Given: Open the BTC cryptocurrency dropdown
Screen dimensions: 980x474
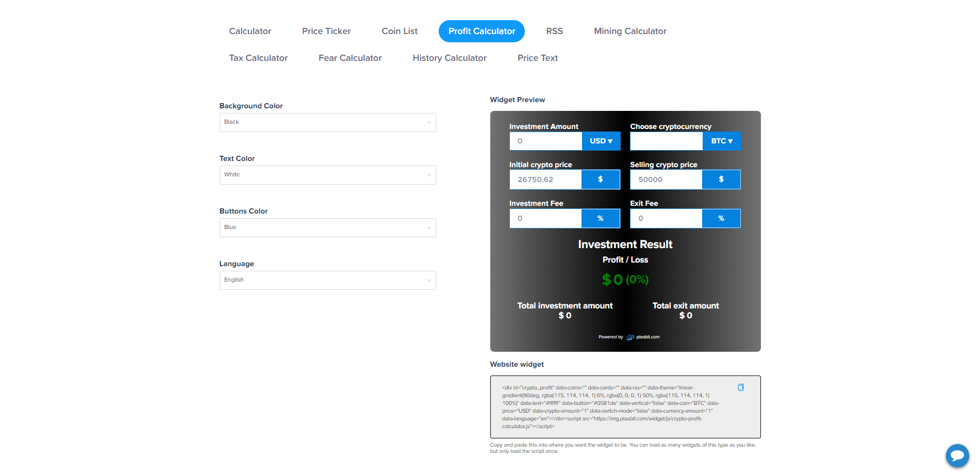Looking at the screenshot, I should coord(721,141).
